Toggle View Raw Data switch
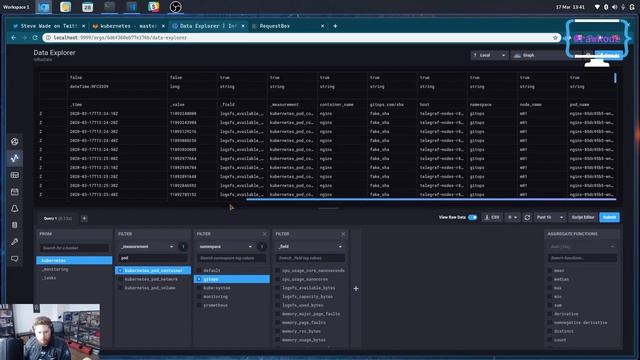This screenshot has width=640, height=360. [473, 218]
